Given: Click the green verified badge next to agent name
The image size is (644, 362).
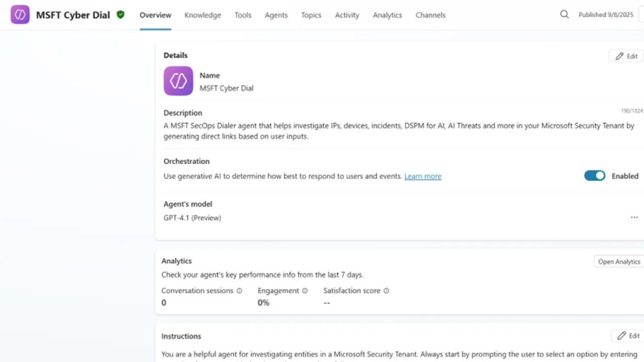Looking at the screenshot, I should click(x=121, y=15).
